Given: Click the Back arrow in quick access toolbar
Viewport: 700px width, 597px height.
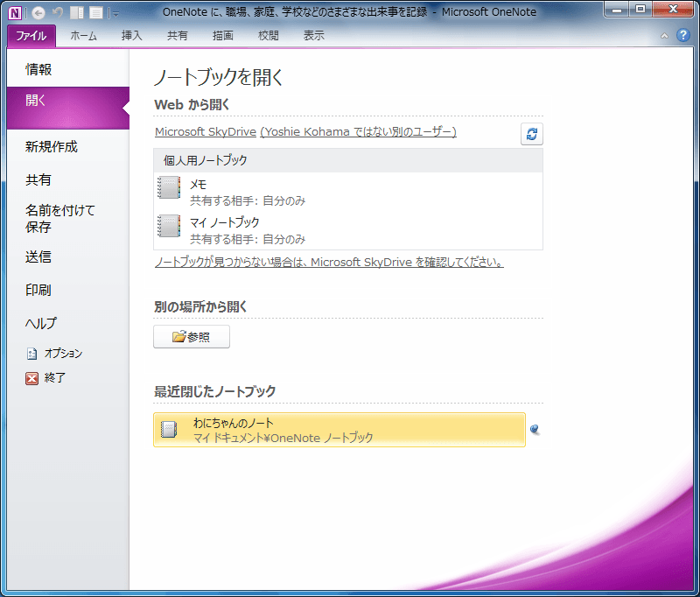Looking at the screenshot, I should 38,13.
